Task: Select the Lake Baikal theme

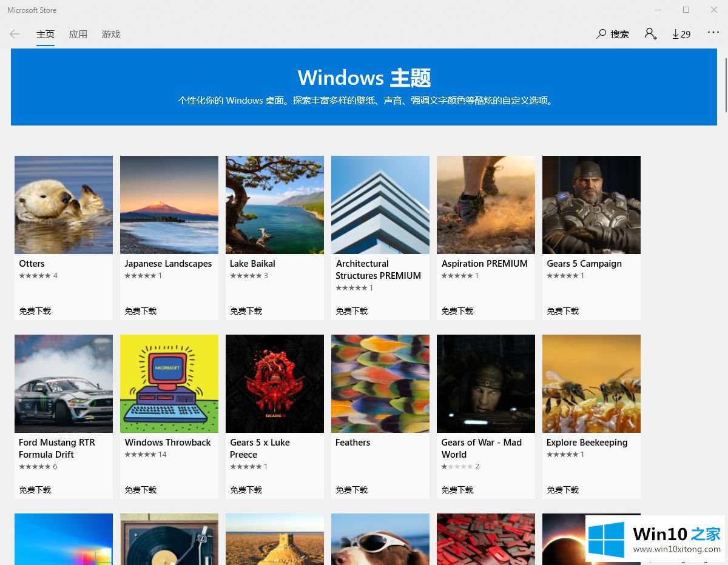Action: [x=275, y=205]
